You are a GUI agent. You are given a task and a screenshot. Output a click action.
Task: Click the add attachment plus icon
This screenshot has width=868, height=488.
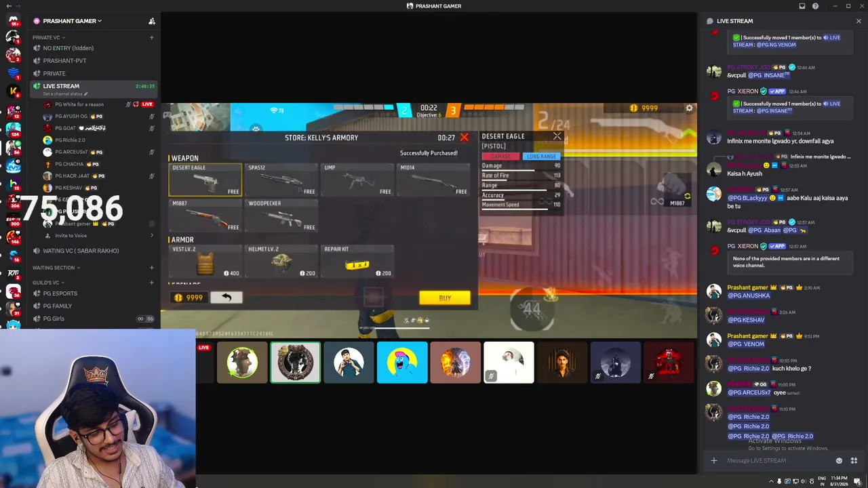(x=713, y=461)
